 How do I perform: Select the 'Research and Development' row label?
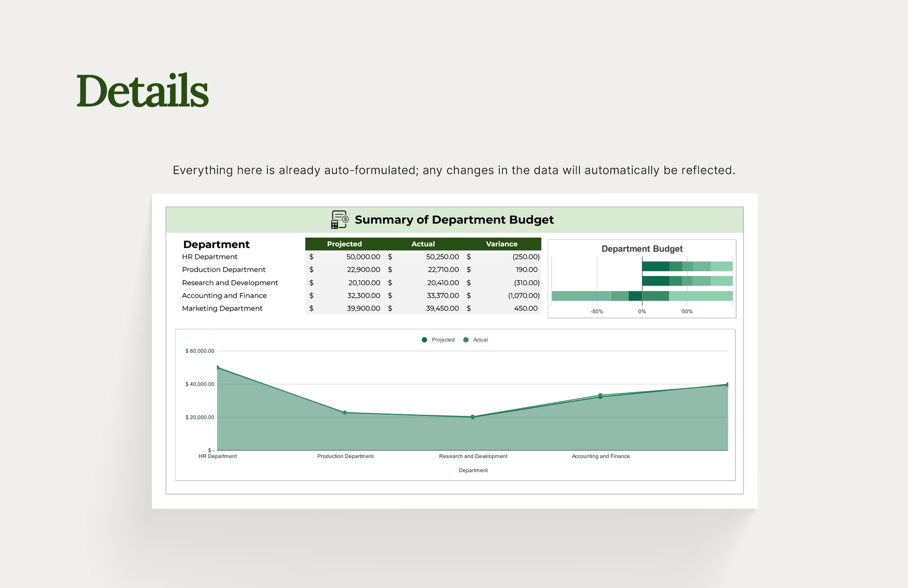[x=230, y=283]
